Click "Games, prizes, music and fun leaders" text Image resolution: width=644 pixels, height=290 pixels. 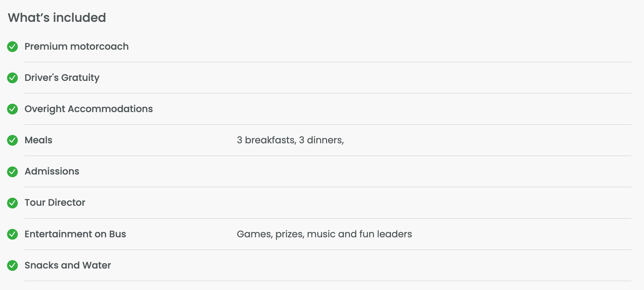(324, 234)
